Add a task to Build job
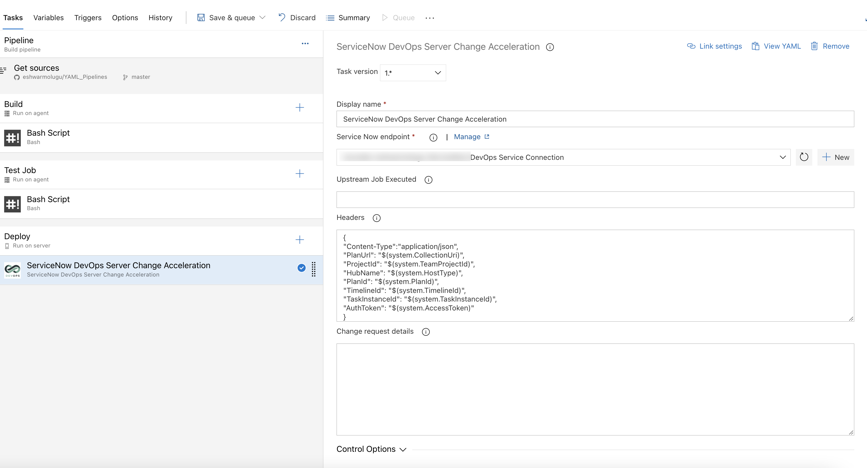The image size is (867, 468). (300, 107)
